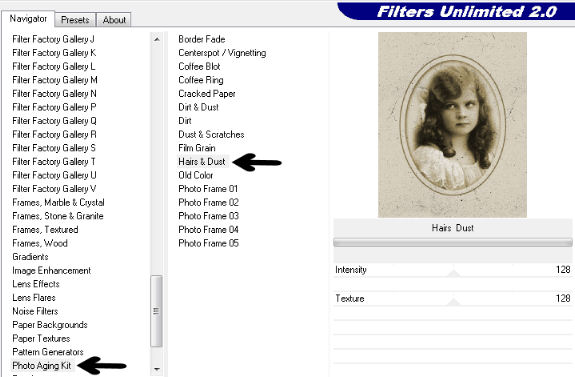
Task: Pick the plain Dirt filter
Action: (x=185, y=121)
